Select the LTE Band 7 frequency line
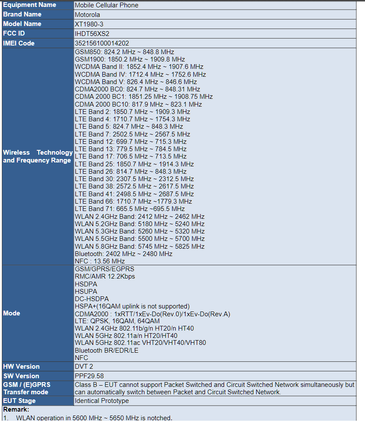Viewport: 365px width, 422px height. tap(132, 134)
